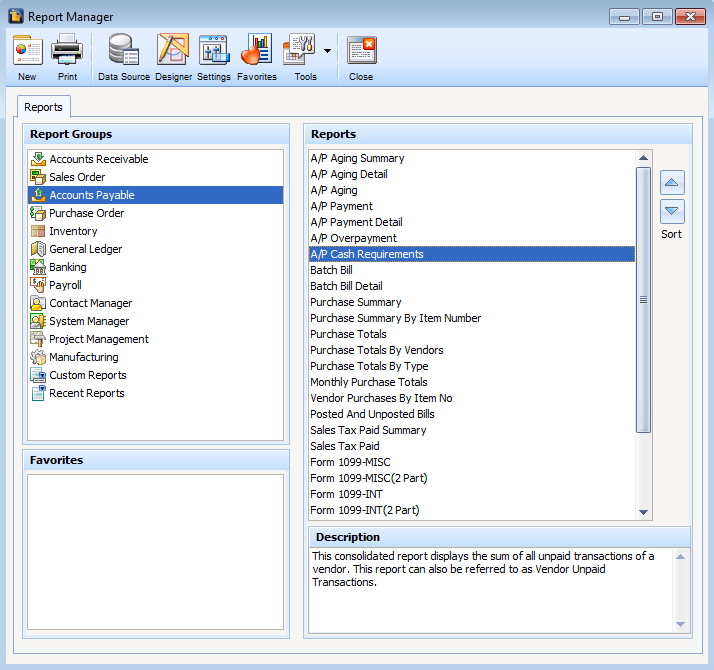Select the General Ledger group icon

click(38, 249)
